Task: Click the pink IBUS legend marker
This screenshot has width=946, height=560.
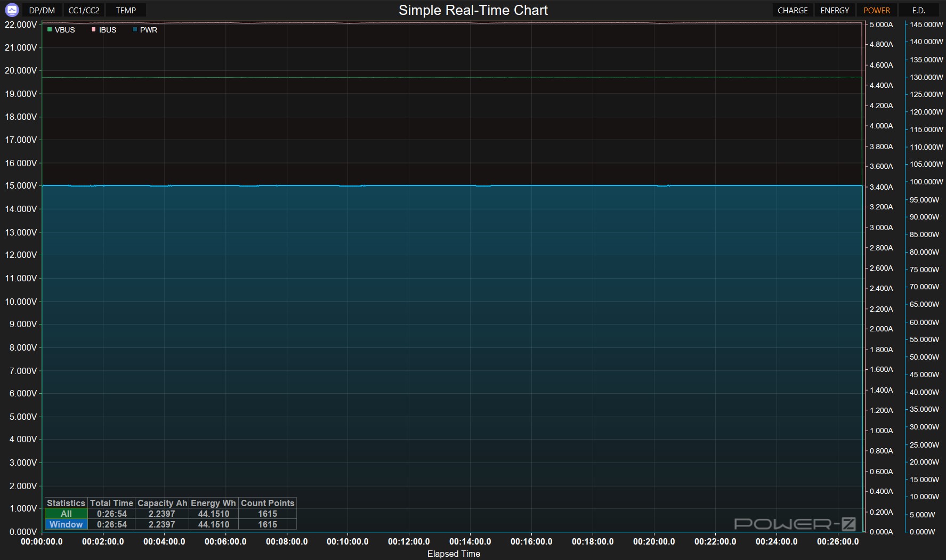Action: click(94, 30)
